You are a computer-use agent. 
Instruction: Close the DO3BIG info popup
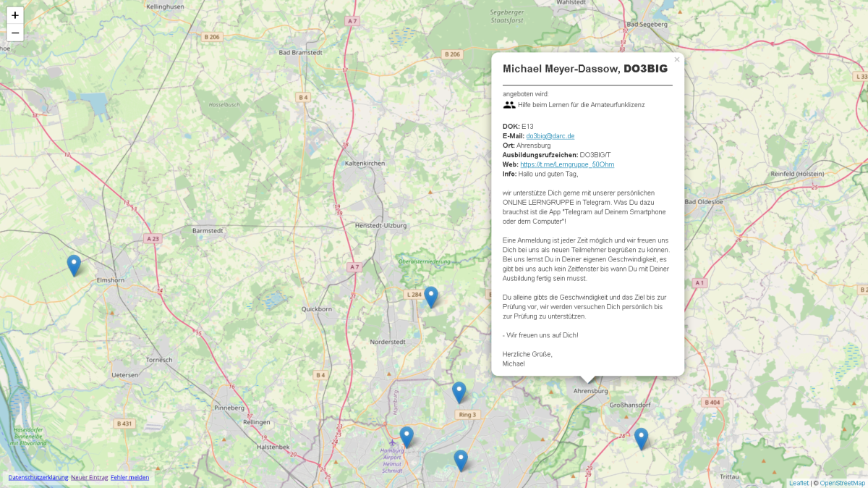677,60
